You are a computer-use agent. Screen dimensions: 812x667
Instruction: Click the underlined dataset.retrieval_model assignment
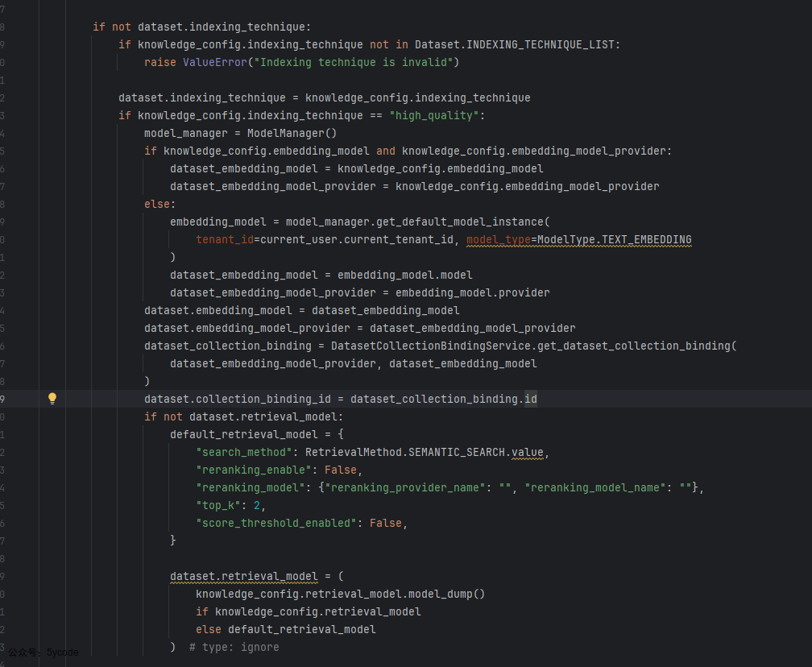243,576
